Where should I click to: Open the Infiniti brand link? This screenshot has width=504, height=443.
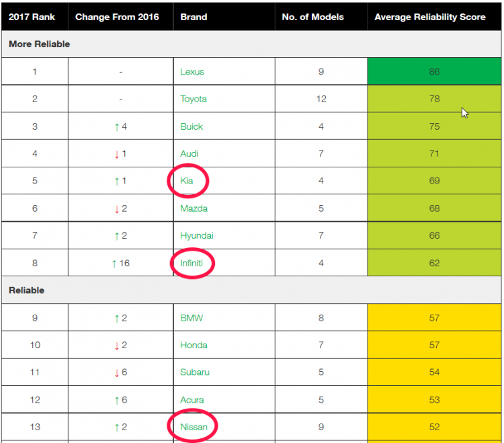pos(192,264)
